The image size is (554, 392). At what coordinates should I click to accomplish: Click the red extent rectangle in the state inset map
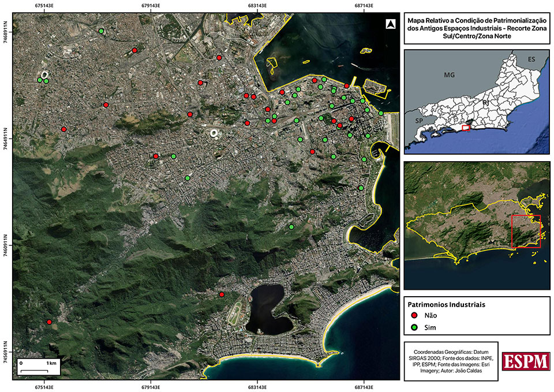point(466,127)
